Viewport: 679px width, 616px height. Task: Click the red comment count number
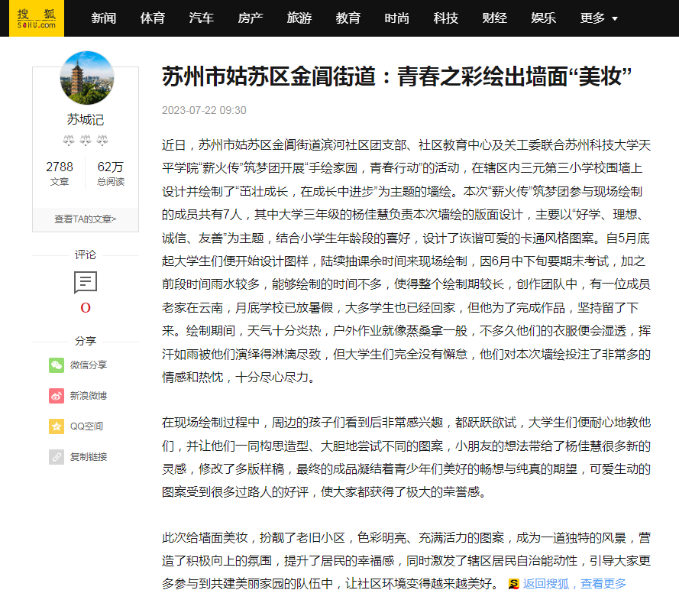(x=86, y=308)
